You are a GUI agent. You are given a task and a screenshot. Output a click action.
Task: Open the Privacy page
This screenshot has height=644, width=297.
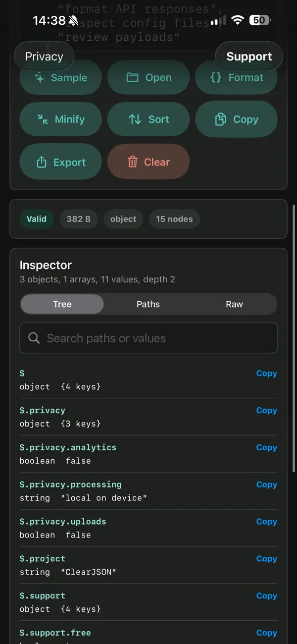click(44, 56)
